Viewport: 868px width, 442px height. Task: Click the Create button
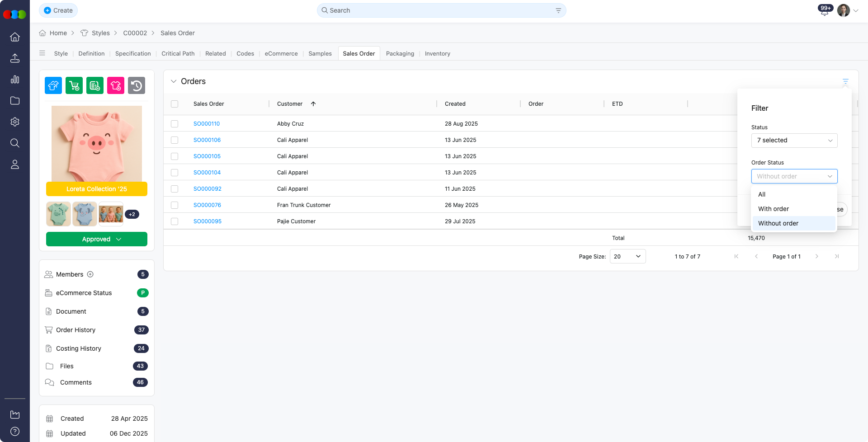click(58, 10)
